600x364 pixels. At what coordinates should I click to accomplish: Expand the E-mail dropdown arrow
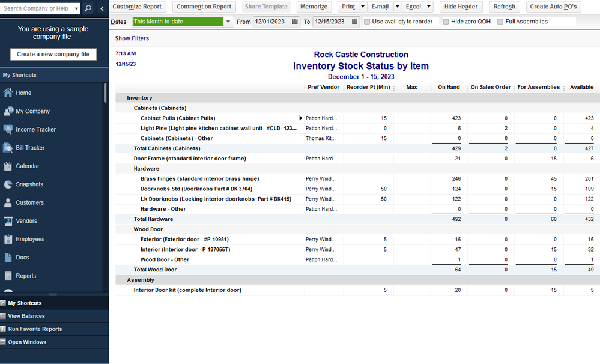tap(397, 7)
